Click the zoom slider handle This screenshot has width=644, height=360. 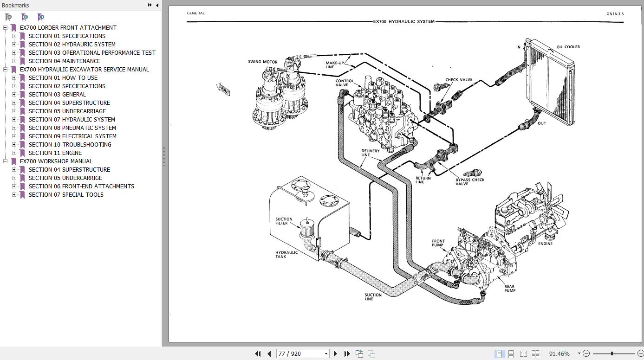[612, 354]
